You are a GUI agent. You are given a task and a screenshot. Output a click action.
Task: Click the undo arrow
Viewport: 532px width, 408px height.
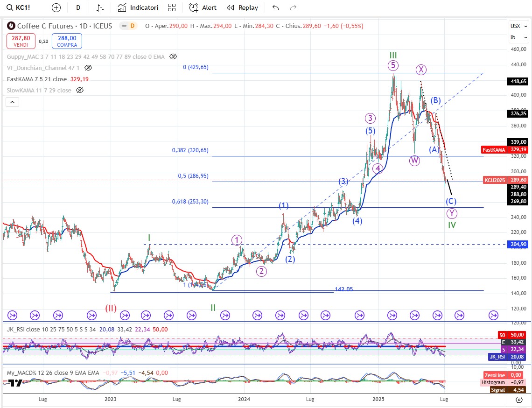click(275, 7)
